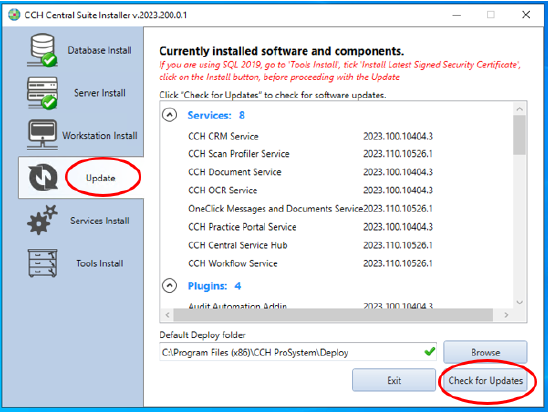The height and width of the screenshot is (412, 550).
Task: Click CCH Scan Profiler Service version 2023.110.10526.1
Action: pos(398,154)
